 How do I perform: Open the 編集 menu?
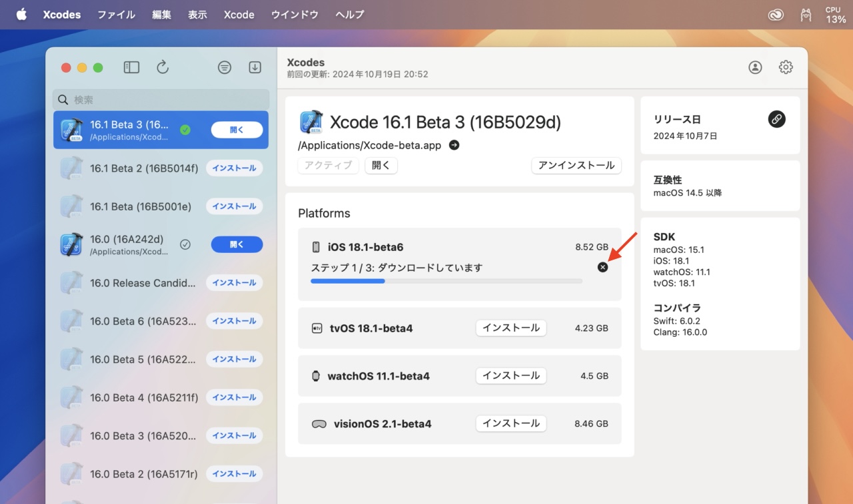(161, 15)
